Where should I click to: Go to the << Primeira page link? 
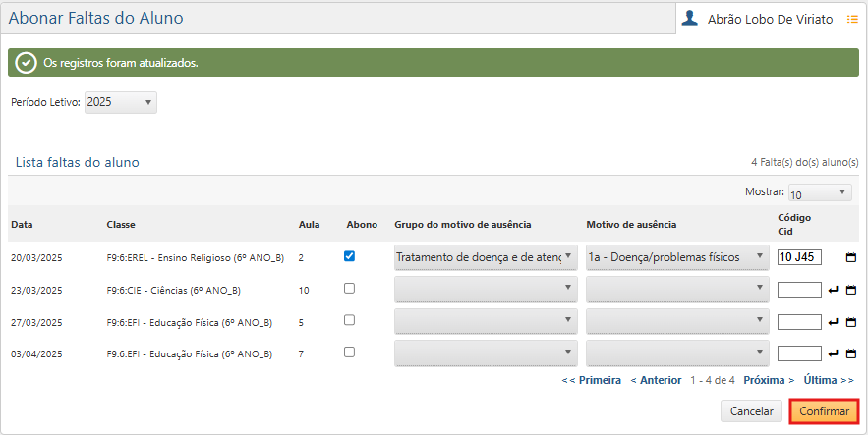pyautogui.click(x=591, y=380)
